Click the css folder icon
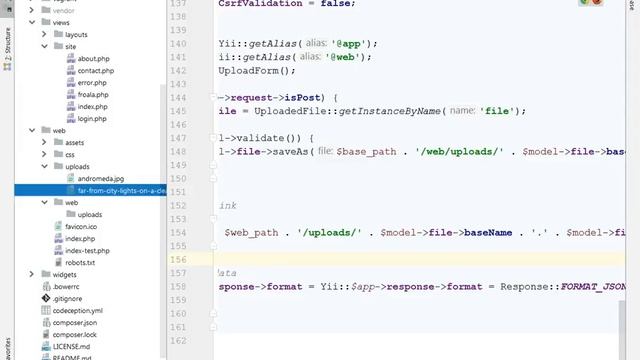The width and height of the screenshot is (640, 360). coord(58,154)
